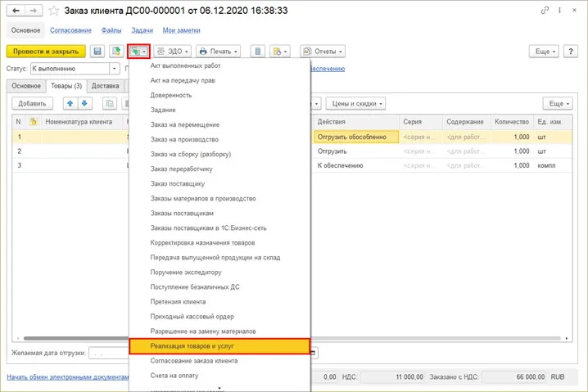Click the Добавить button
The width and height of the screenshot is (588, 392).
coord(32,103)
